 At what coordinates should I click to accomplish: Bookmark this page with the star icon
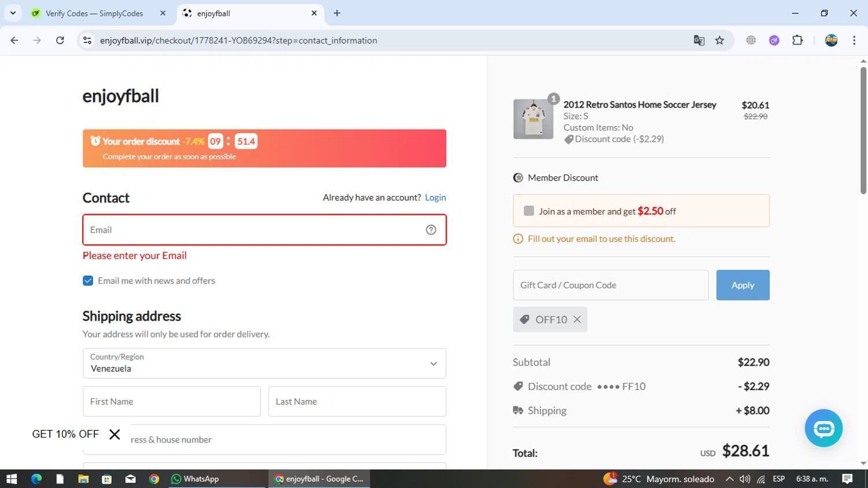click(720, 41)
